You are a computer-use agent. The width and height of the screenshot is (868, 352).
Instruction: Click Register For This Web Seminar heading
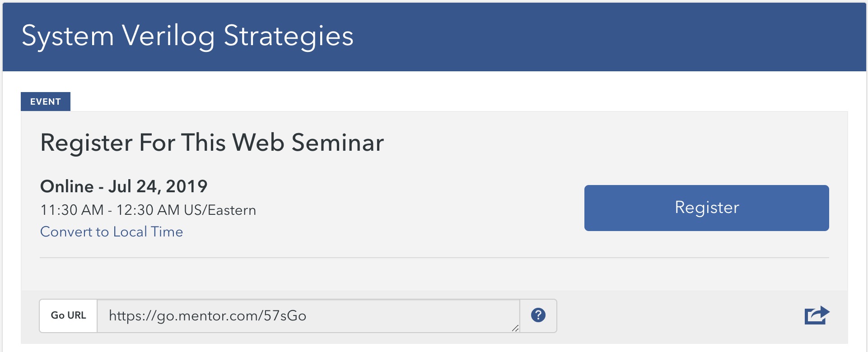[212, 143]
